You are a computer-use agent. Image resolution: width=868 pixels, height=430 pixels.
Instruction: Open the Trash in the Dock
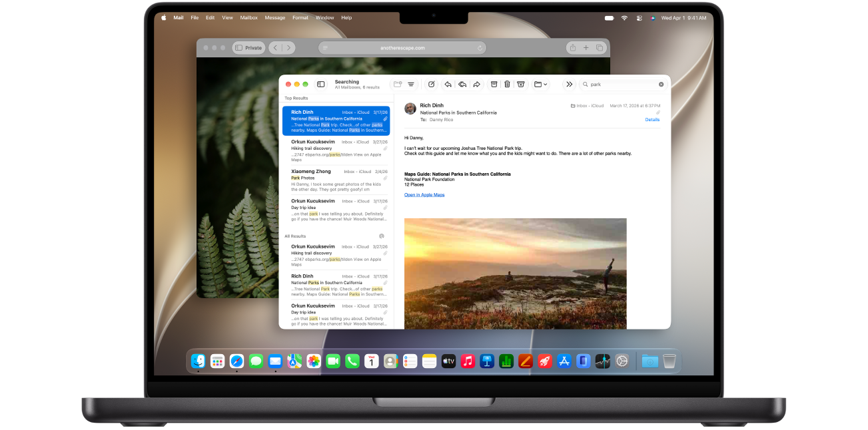[x=669, y=361]
